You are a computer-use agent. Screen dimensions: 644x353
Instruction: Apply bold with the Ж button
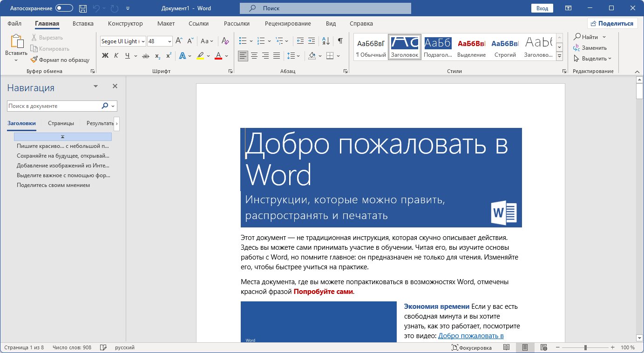click(105, 56)
